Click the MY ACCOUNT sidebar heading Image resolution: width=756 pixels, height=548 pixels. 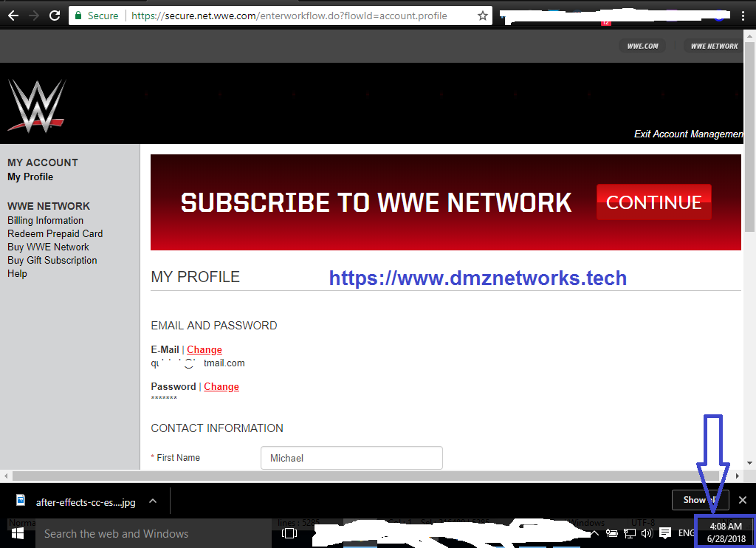click(x=42, y=162)
